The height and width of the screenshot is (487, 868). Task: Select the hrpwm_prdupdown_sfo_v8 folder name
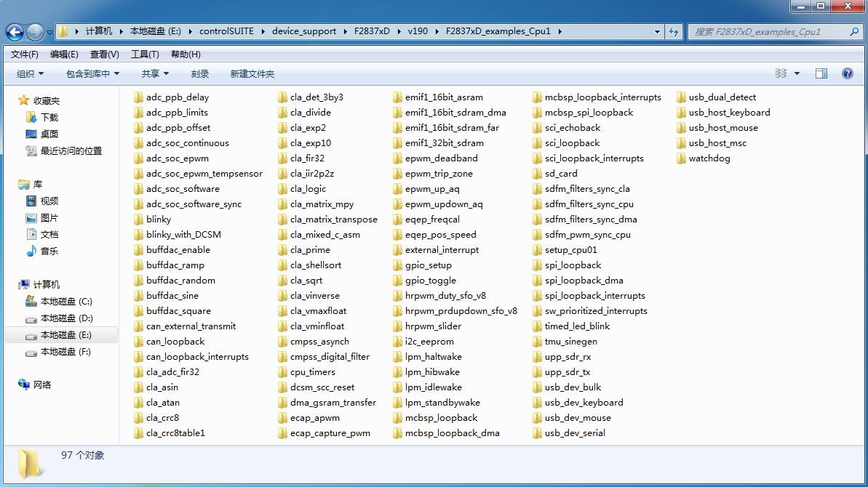click(461, 311)
